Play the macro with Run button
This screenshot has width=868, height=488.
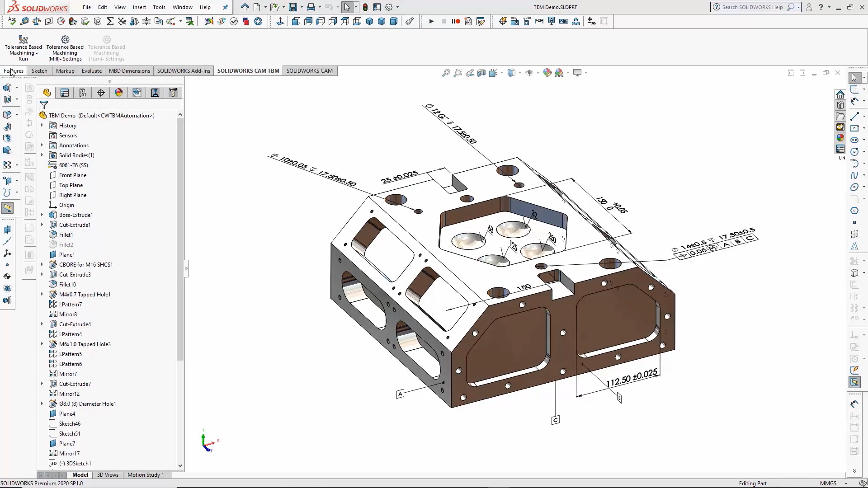point(431,21)
